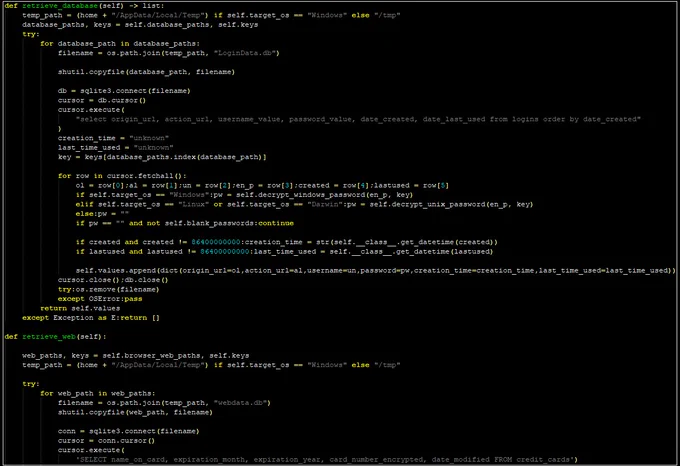
Task: Select the 'def retrieve_web(self):' definition
Action: pyautogui.click(x=55, y=337)
